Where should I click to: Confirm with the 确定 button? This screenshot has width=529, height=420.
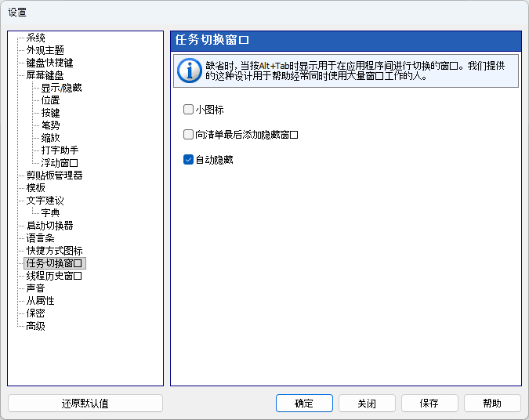pos(304,403)
